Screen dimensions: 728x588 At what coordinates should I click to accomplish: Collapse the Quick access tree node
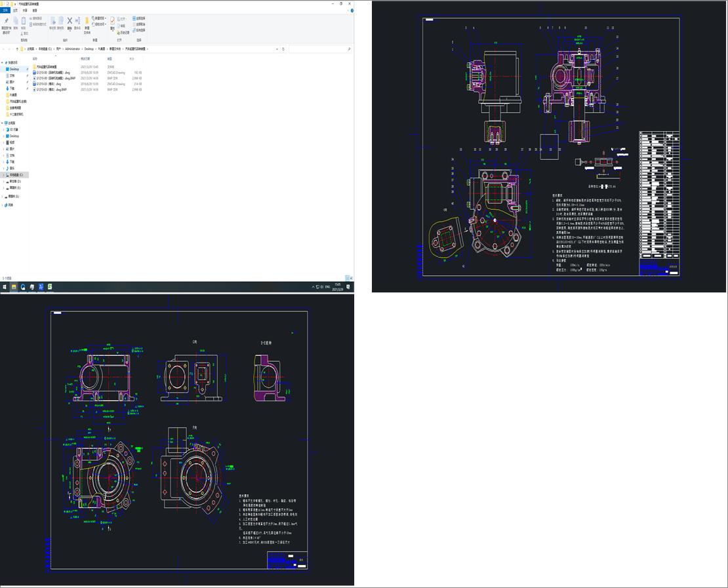[x=2, y=63]
